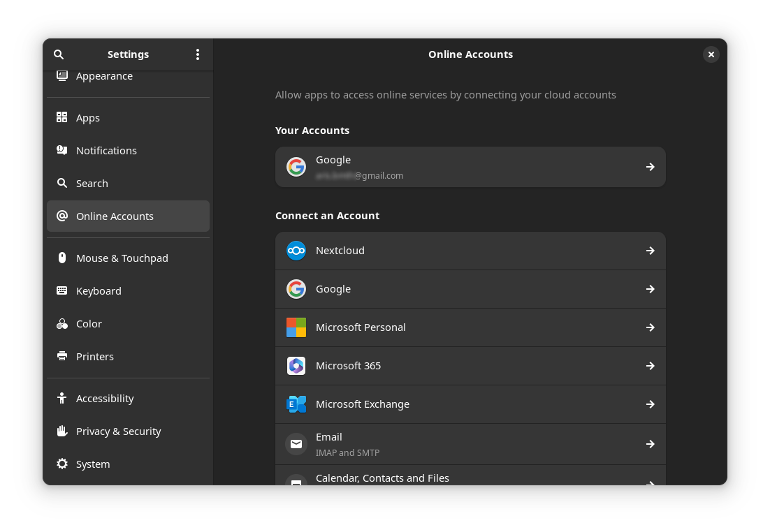
Task: Click the Microsoft Exchange label
Action: tap(363, 404)
